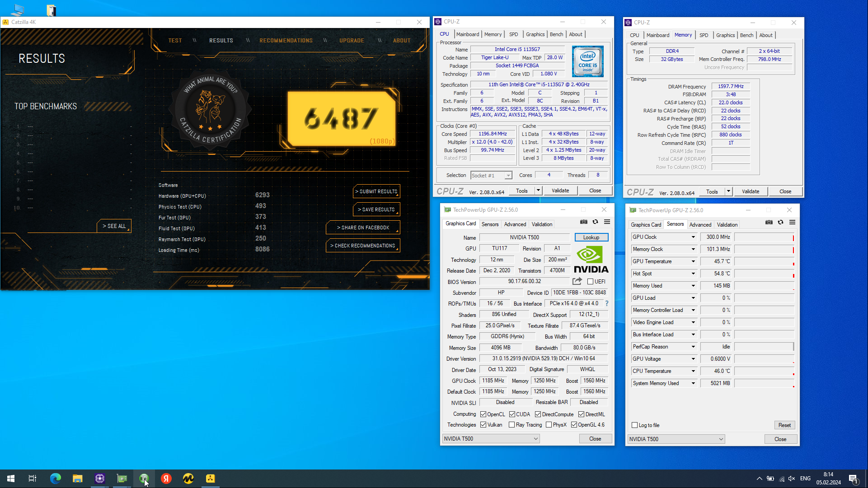
Task: Open Windows Start menu
Action: pyautogui.click(x=11, y=479)
